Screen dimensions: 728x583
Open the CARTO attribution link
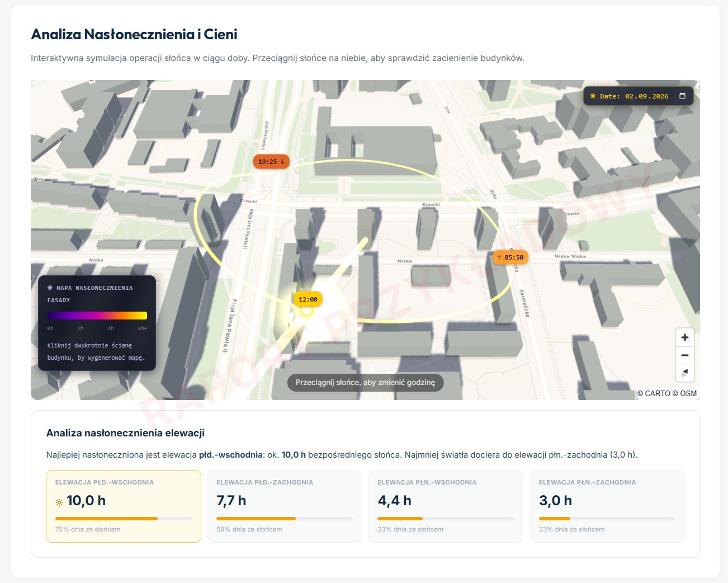(x=654, y=393)
